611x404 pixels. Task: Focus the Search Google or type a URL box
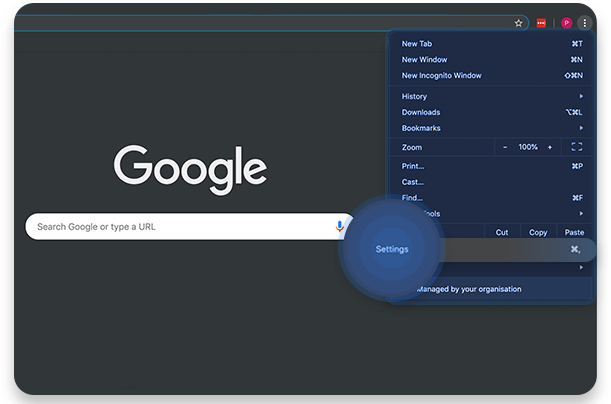point(189,226)
